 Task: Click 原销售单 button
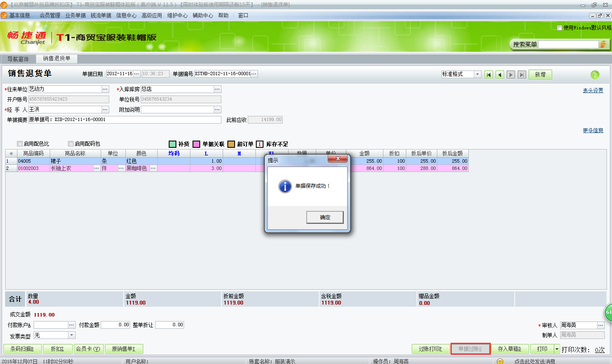tap(124, 349)
